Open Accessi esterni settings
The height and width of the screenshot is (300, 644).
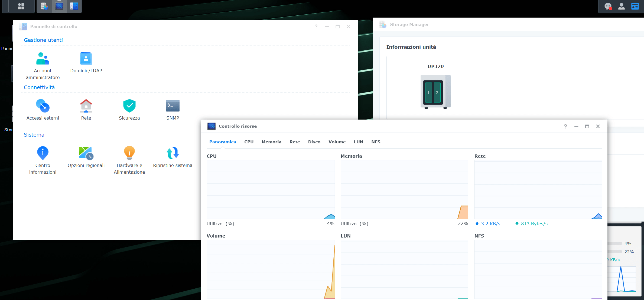pos(43,106)
